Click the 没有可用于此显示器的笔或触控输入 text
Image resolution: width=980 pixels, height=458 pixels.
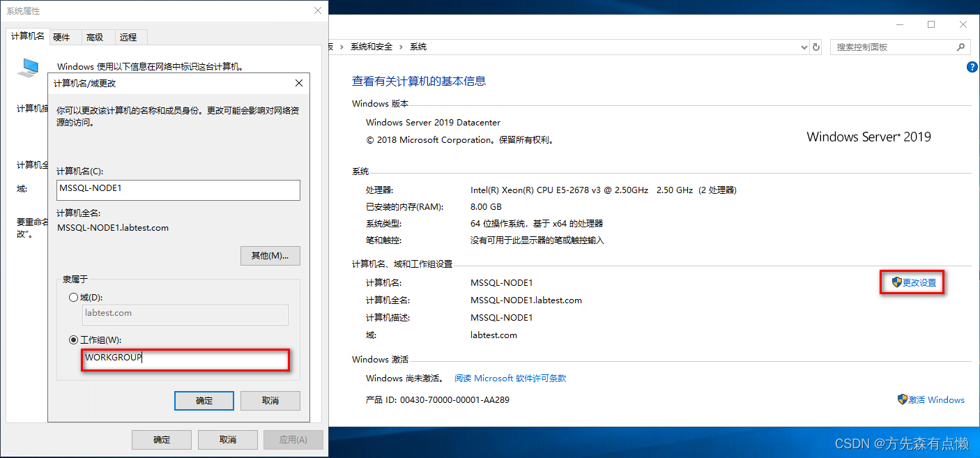(537, 241)
